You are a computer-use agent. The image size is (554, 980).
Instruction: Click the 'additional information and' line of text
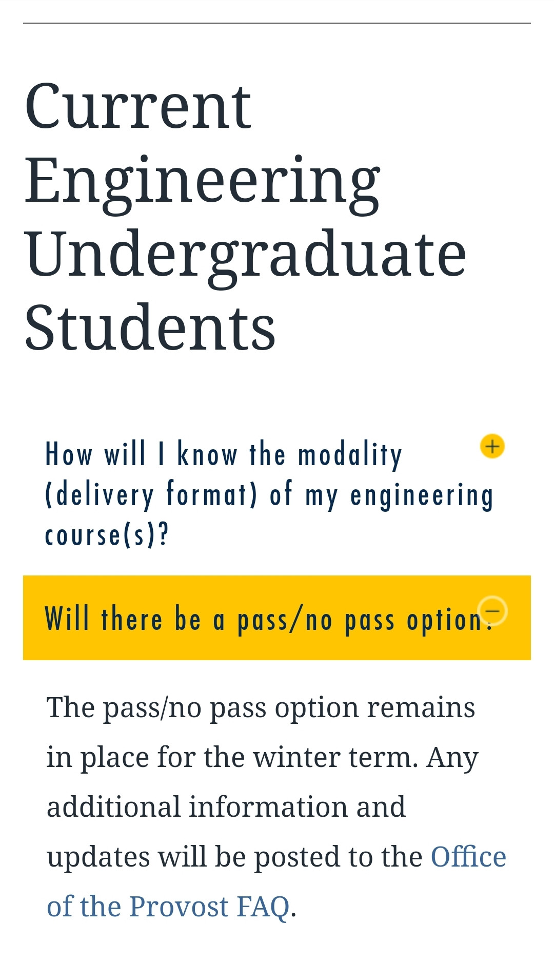coord(226,807)
